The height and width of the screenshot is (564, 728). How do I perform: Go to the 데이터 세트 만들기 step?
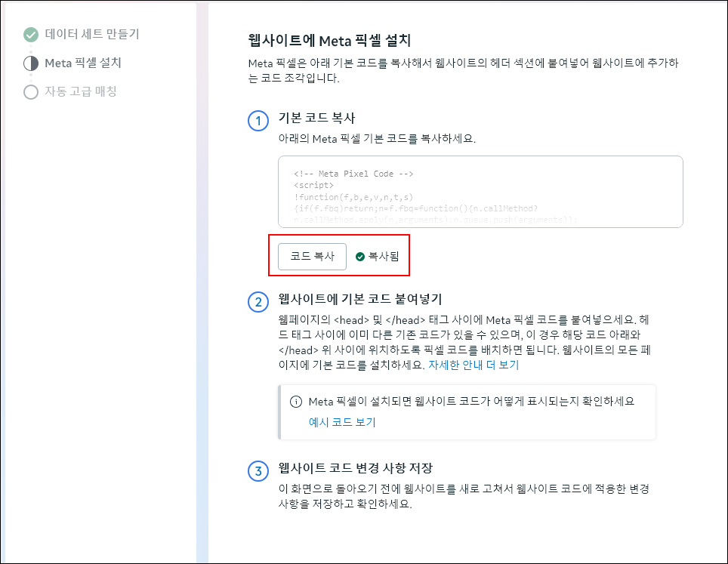click(x=91, y=34)
